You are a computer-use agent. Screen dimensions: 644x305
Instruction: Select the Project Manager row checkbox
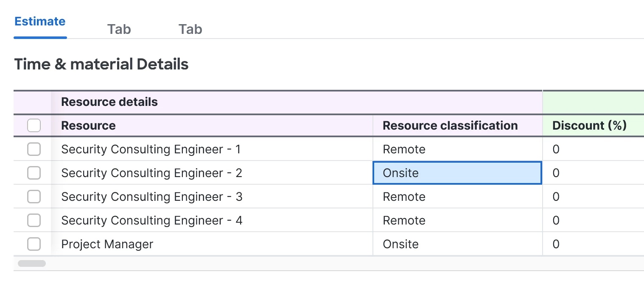[x=34, y=244]
